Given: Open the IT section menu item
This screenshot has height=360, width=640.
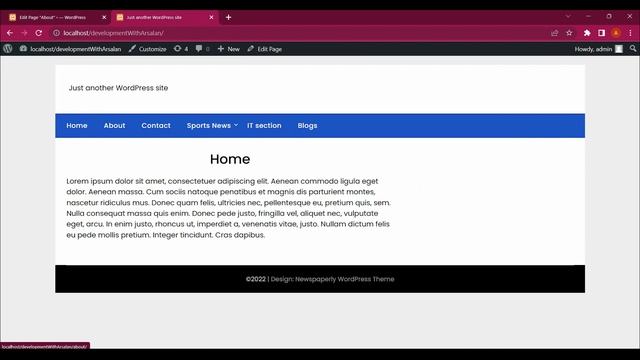Looking at the screenshot, I should (x=264, y=126).
